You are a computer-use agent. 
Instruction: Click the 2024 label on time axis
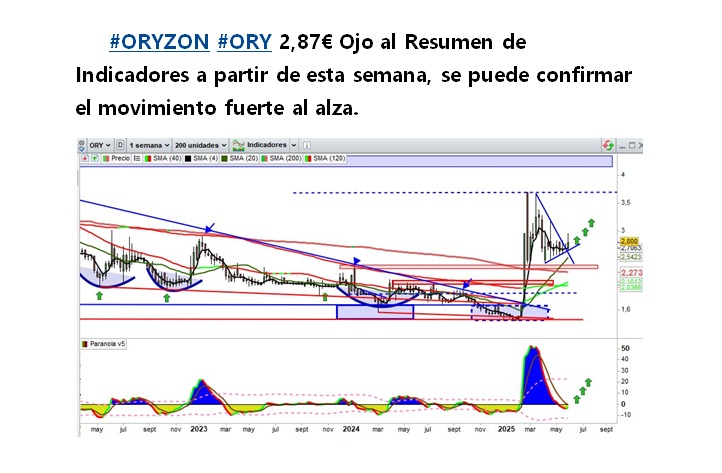[x=351, y=429]
